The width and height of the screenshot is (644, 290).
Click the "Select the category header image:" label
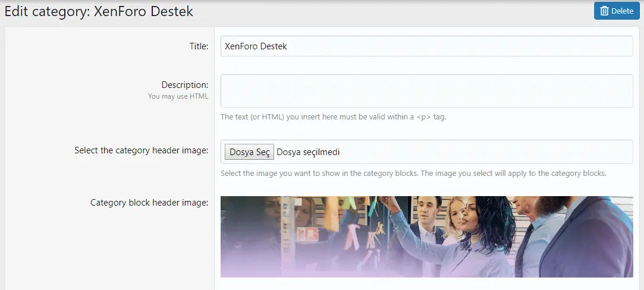coord(142,150)
